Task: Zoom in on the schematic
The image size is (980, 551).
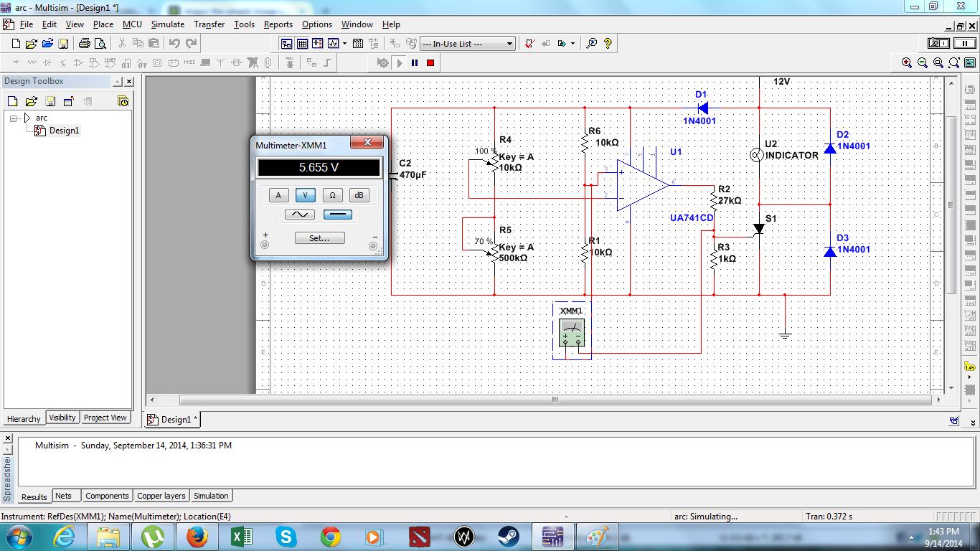Action: point(907,63)
